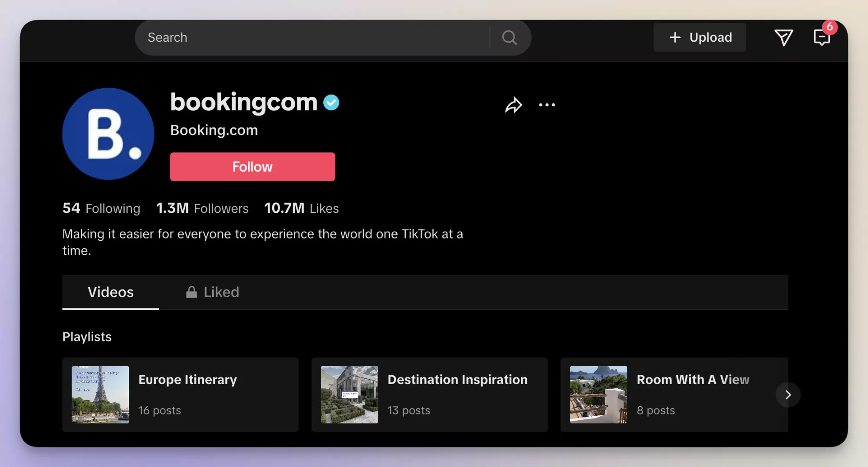Viewport: 868px width, 467px height.
Task: Switch to the Videos tab
Action: point(111,292)
